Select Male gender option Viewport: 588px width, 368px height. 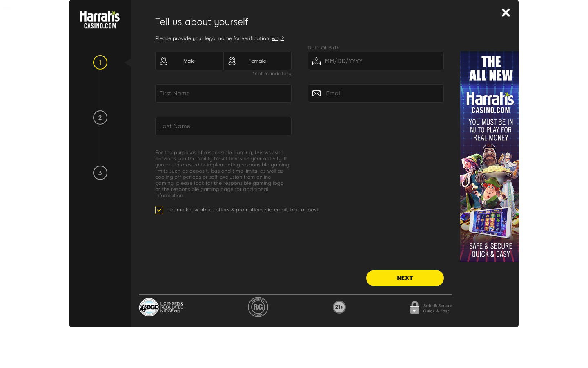(189, 61)
